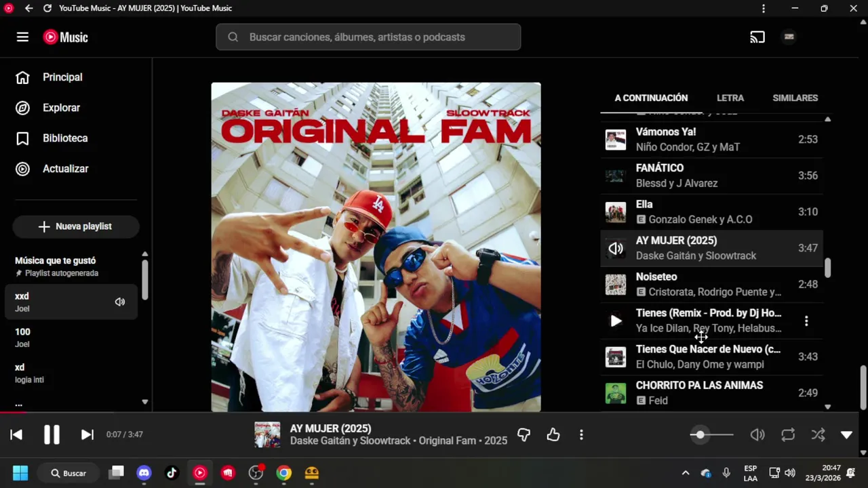Click the Cast to device icon
This screenshot has height=488, width=868.
(x=757, y=37)
